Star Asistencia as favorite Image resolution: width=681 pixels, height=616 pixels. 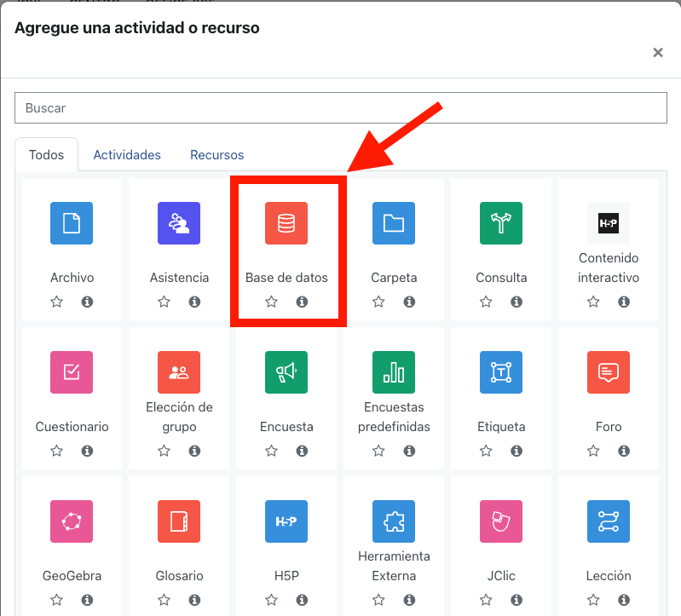[164, 302]
